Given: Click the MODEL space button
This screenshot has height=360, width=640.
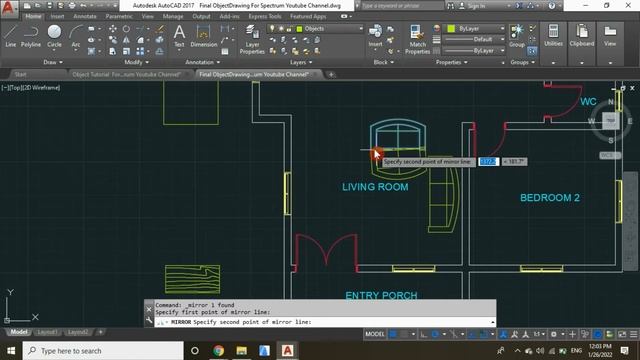Looking at the screenshot, I should 375,334.
